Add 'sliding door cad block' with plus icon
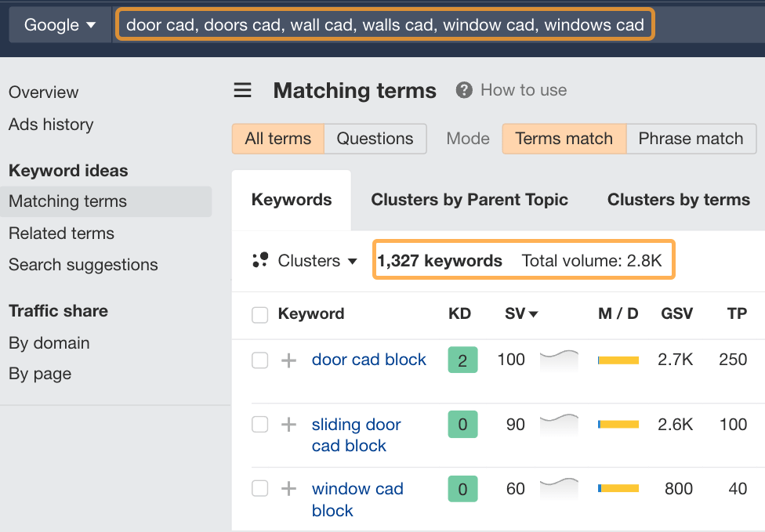 (288, 425)
